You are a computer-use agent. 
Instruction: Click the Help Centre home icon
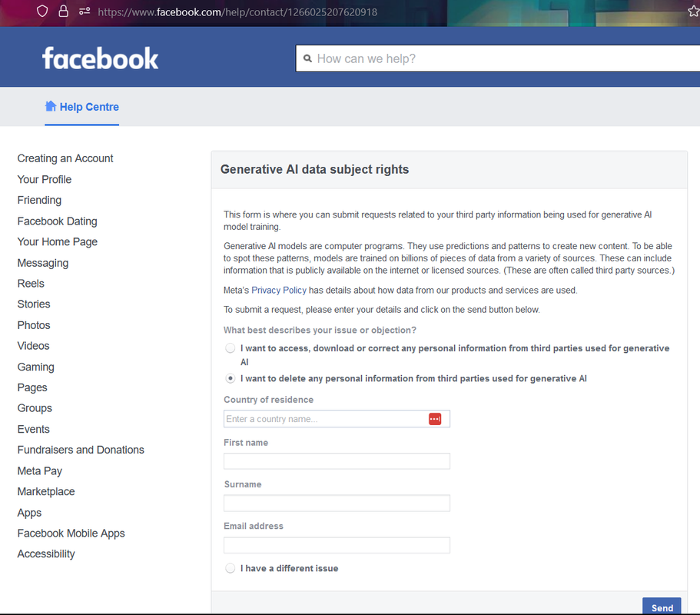[51, 106]
